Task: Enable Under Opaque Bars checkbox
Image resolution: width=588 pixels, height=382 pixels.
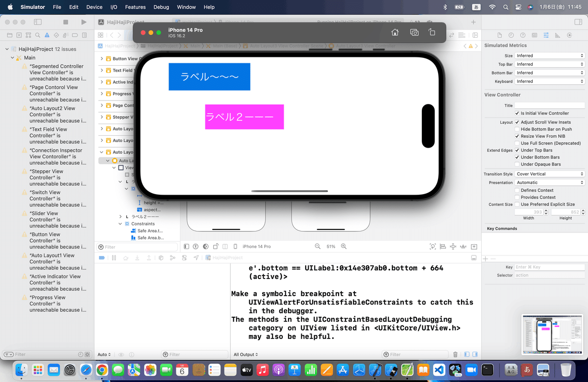Action: click(x=517, y=164)
